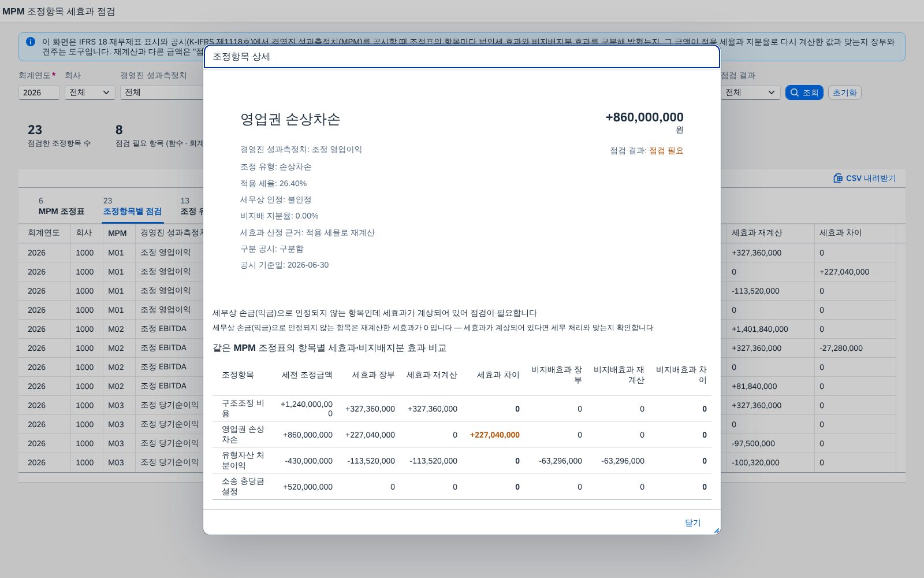Click the highlighted +227,040,000 difference in dialog
The image size is (924, 578).
494,435
